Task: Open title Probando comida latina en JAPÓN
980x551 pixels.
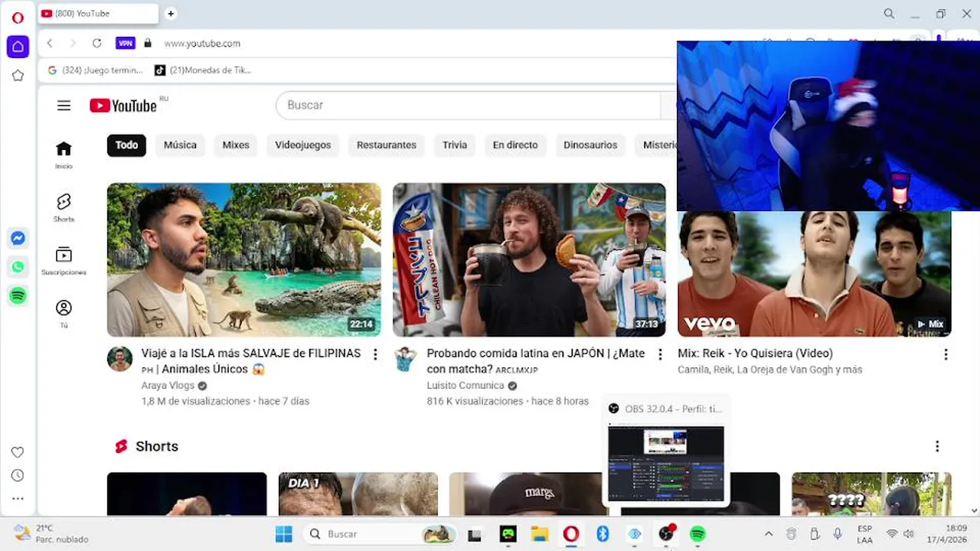Action: pos(536,361)
